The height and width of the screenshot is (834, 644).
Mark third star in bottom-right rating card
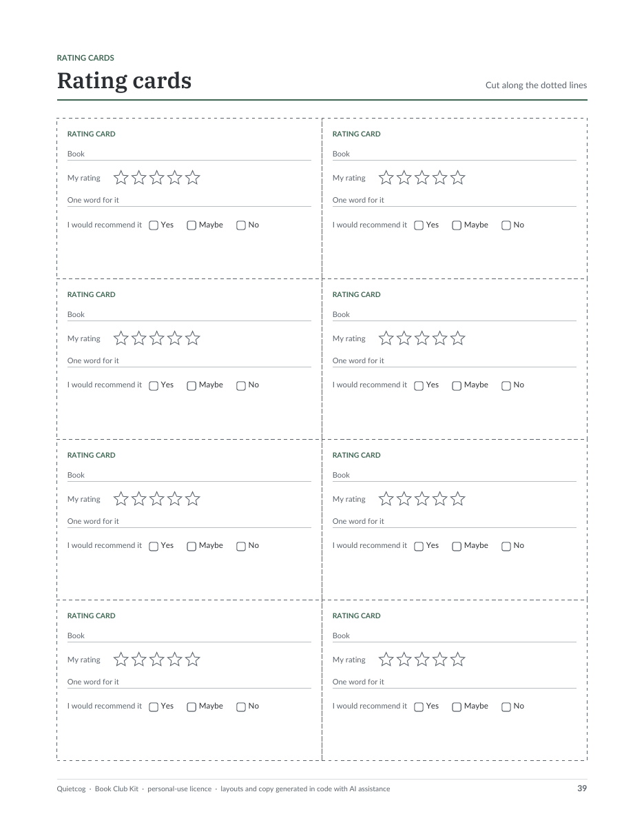click(x=422, y=660)
